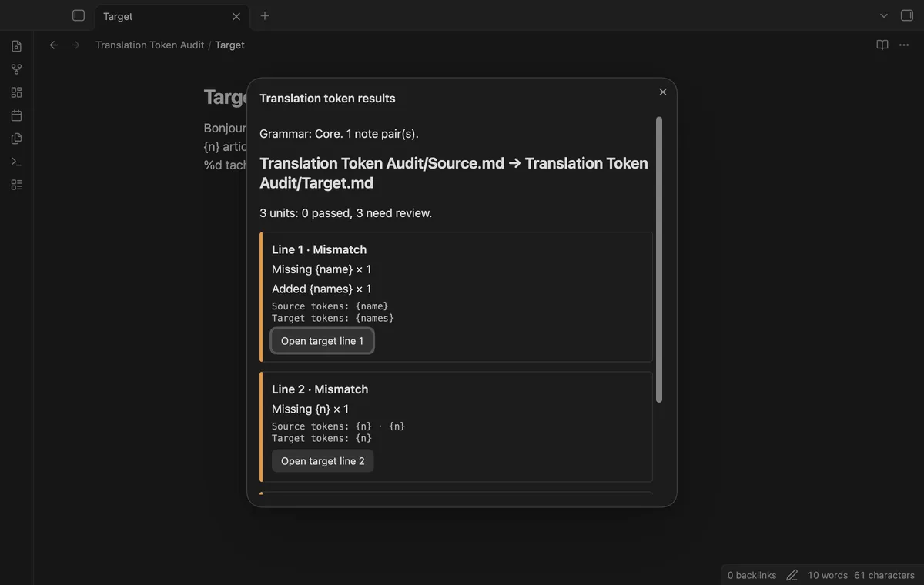
Task: Switch to reading view book icon
Action: [x=882, y=45]
